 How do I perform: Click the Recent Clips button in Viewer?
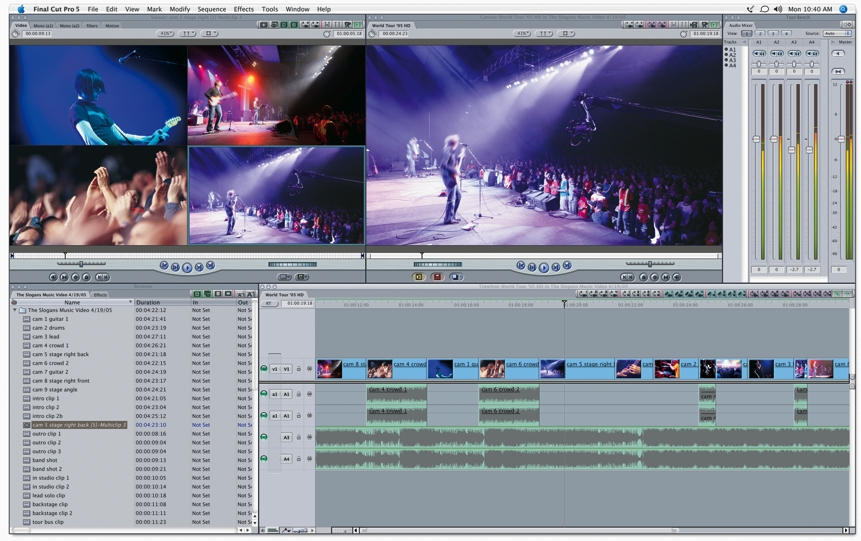(x=284, y=277)
